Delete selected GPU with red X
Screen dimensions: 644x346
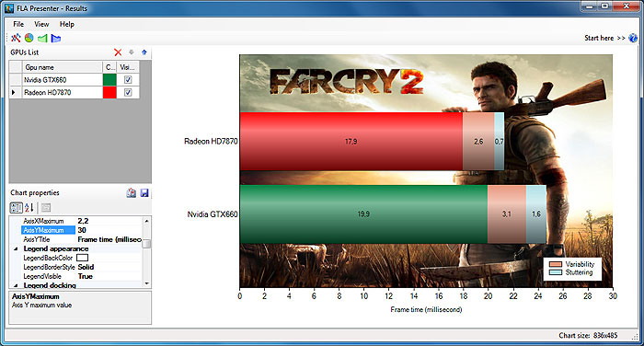[x=118, y=52]
